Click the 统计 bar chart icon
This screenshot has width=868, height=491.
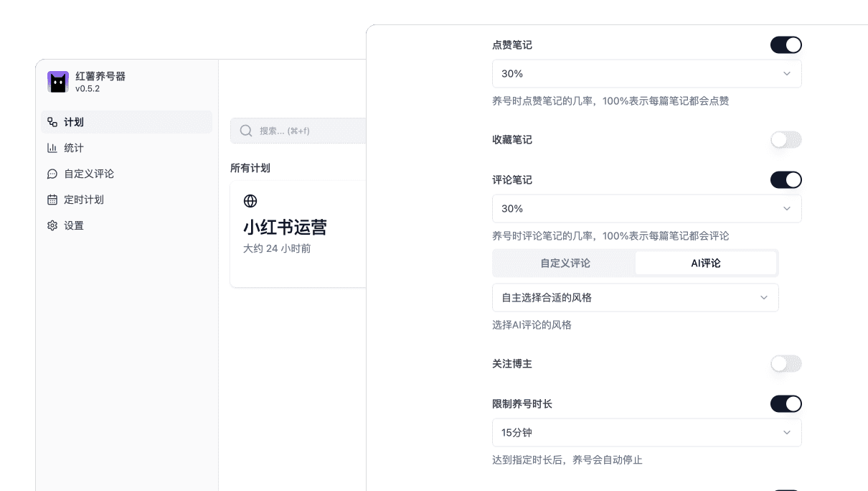(52, 148)
